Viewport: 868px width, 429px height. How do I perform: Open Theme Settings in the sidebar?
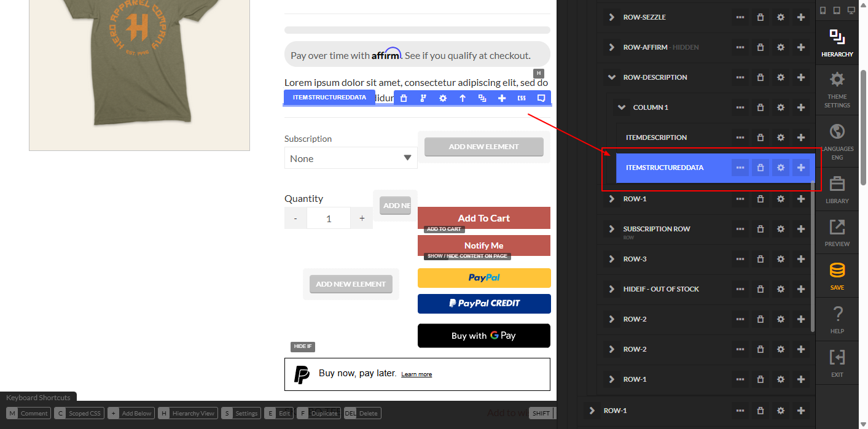coord(837,90)
